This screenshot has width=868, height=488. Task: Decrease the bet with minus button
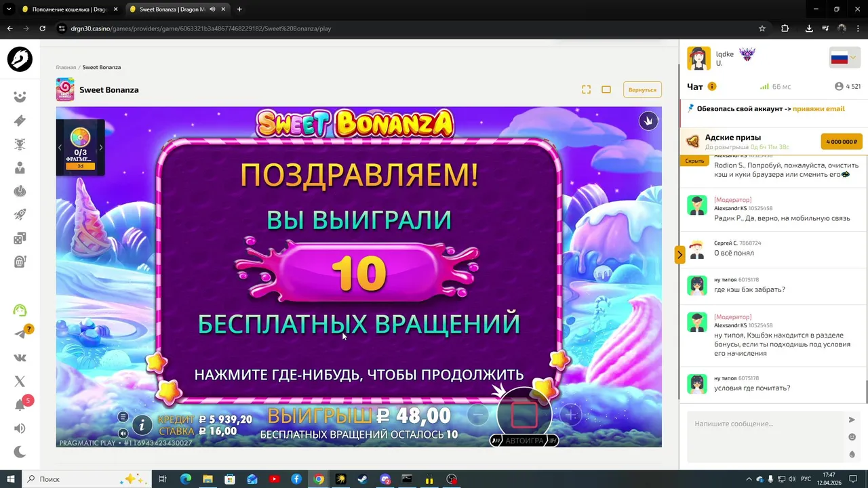[478, 415]
